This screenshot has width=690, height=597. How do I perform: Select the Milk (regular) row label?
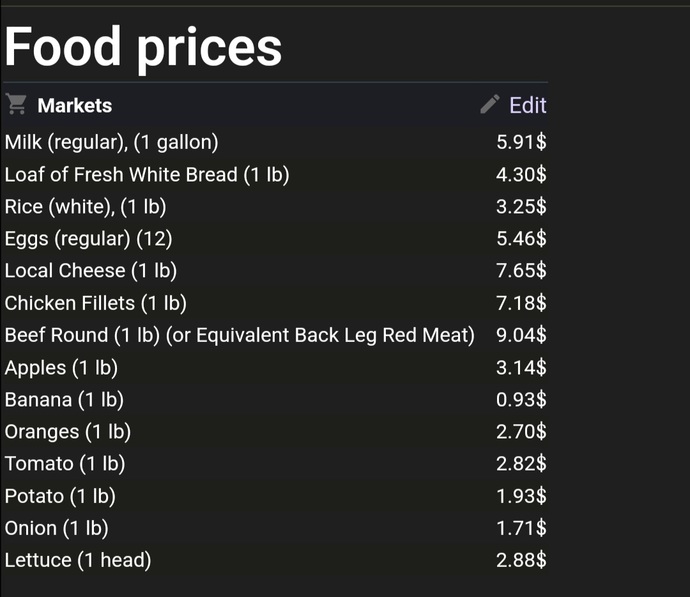tap(111, 143)
